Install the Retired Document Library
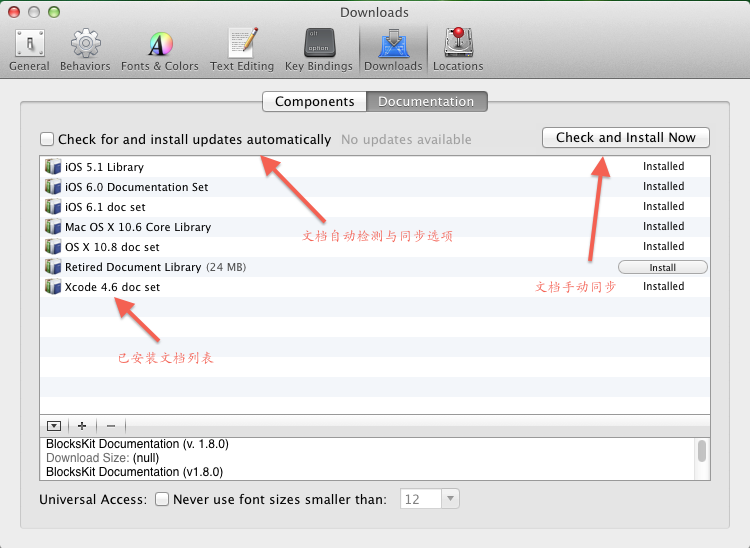750x548 pixels. [662, 267]
